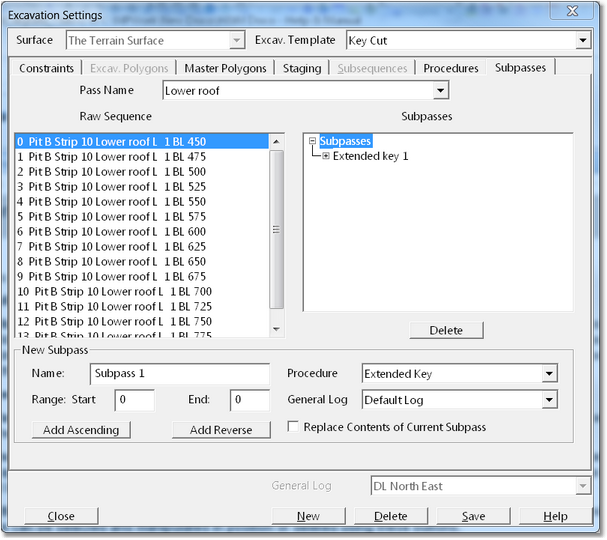Image resolution: width=607 pixels, height=540 pixels.
Task: Select row 4 ending in BL 550
Action: pos(142,202)
